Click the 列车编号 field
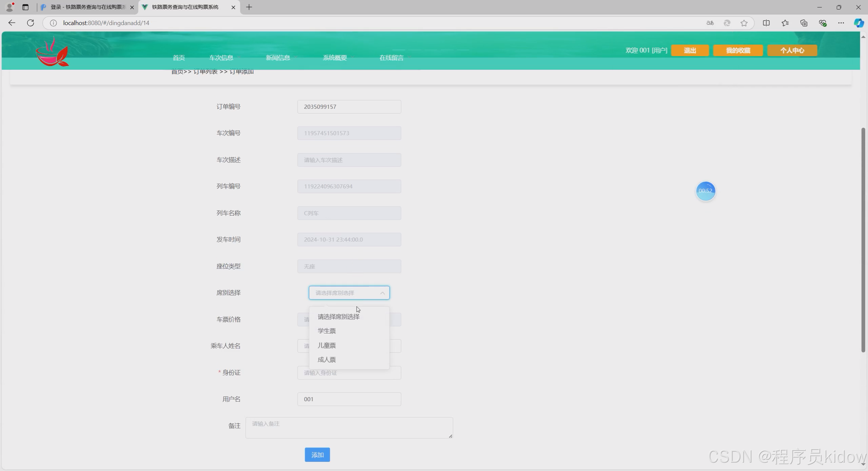The width and height of the screenshot is (868, 471). (349, 186)
